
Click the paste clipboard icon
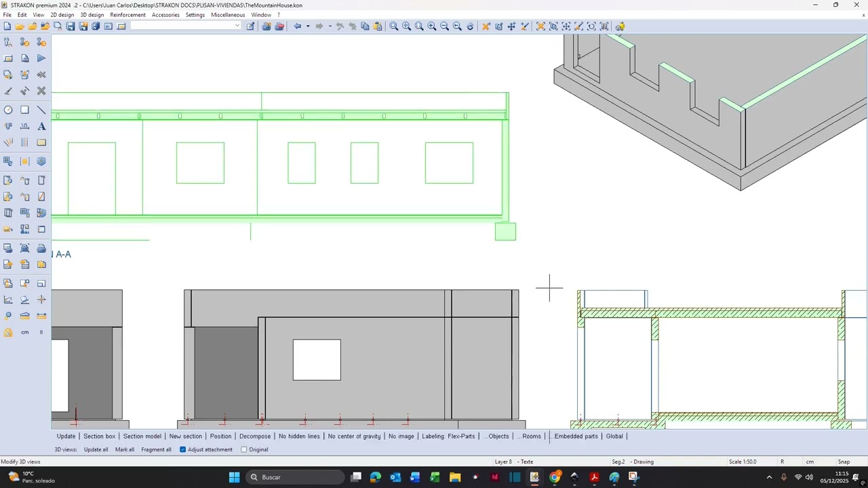pyautogui.click(x=378, y=26)
